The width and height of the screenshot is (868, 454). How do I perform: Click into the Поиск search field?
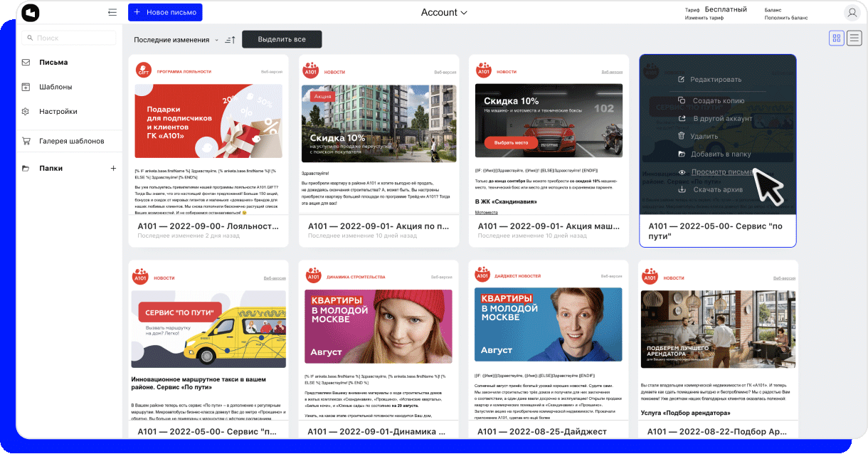[68, 38]
